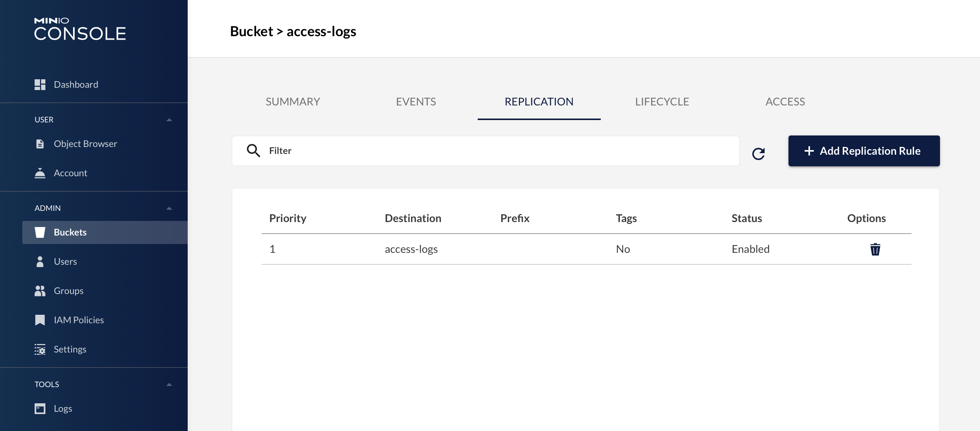The width and height of the screenshot is (980, 431).
Task: Delete the access-logs replication rule
Action: coord(875,249)
